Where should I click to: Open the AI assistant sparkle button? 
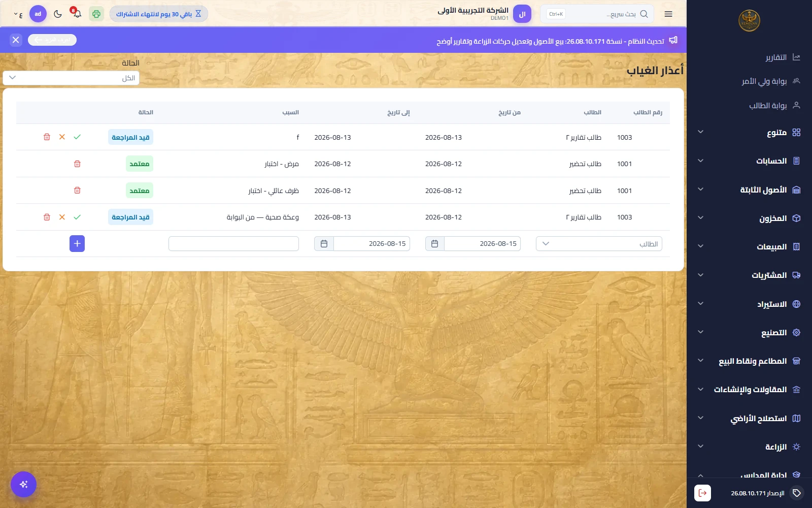point(23,484)
